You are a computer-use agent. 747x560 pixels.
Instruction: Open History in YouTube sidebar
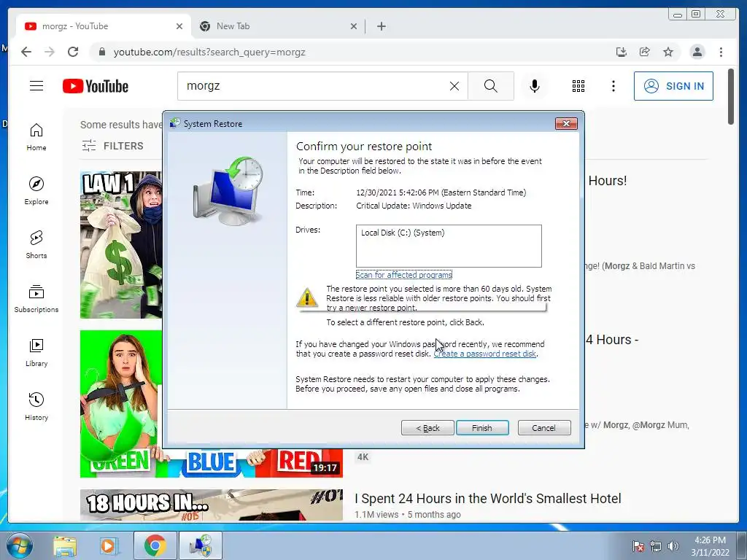click(x=36, y=406)
